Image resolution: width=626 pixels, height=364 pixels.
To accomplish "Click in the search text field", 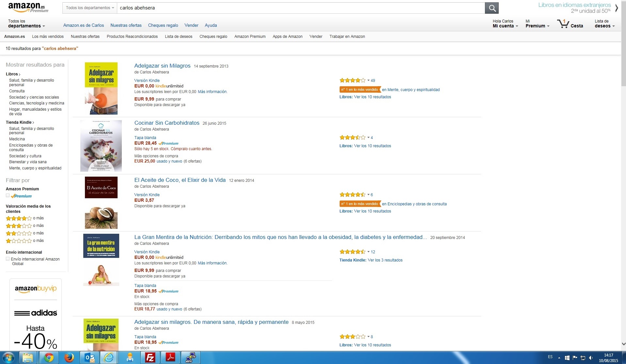I will (300, 8).
